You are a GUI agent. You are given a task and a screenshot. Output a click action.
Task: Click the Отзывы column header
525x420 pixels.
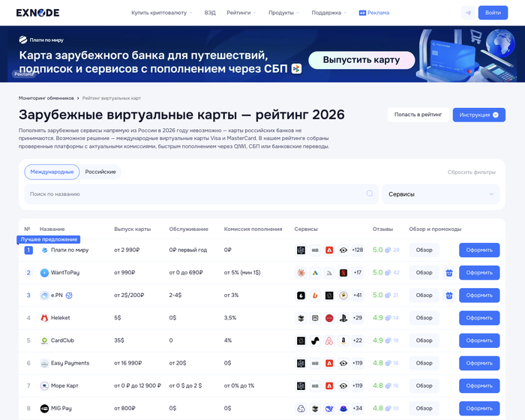coord(382,229)
